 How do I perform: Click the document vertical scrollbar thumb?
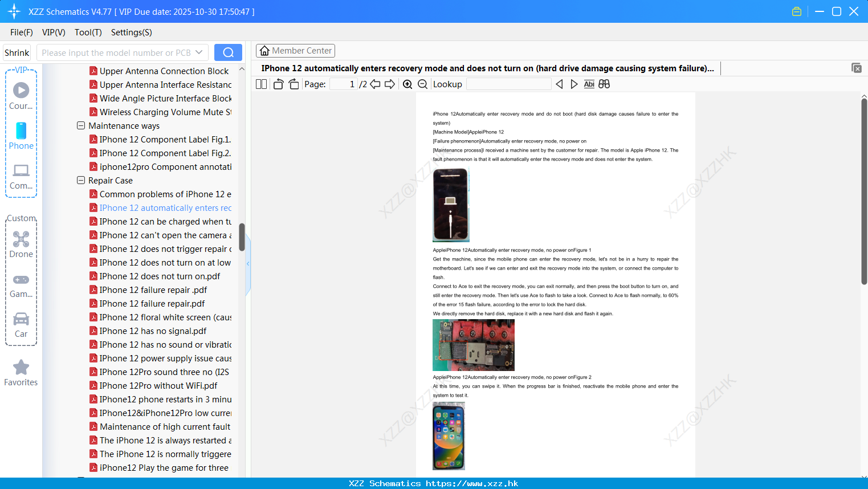tap(864, 191)
